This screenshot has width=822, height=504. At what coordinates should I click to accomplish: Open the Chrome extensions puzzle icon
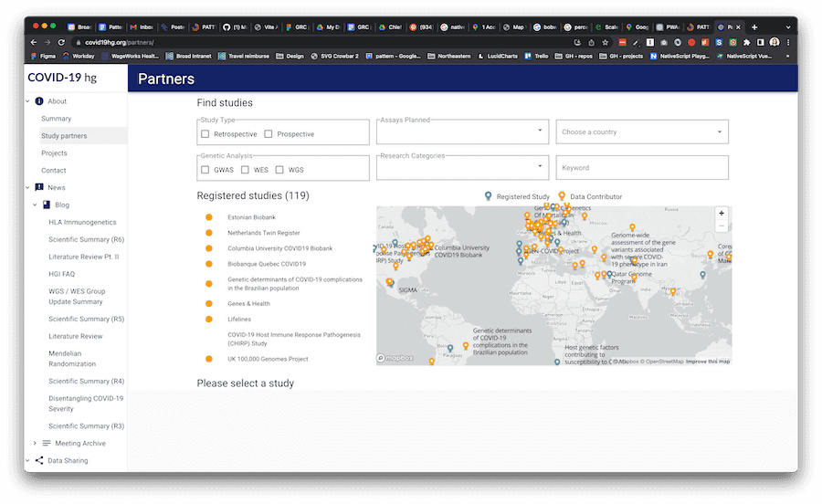(x=747, y=42)
